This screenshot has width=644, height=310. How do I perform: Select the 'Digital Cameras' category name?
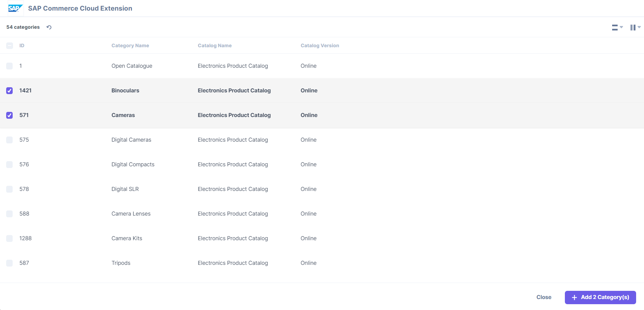(132, 140)
